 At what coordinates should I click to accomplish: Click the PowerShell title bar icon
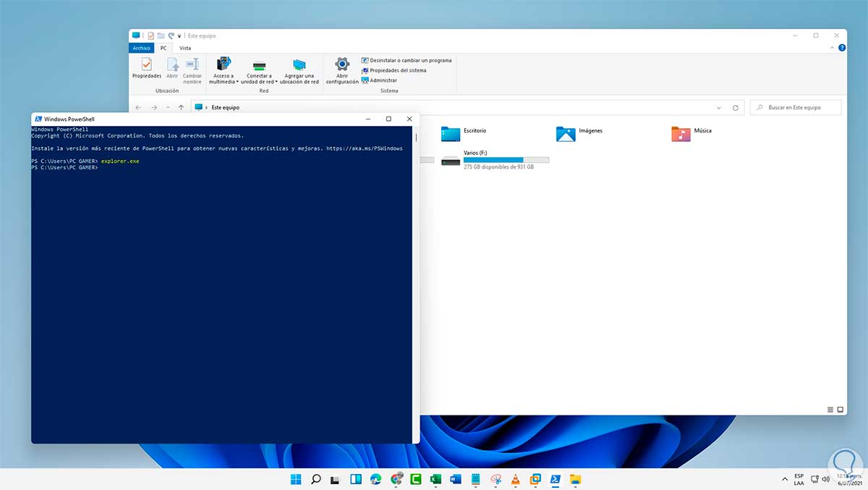(38, 119)
